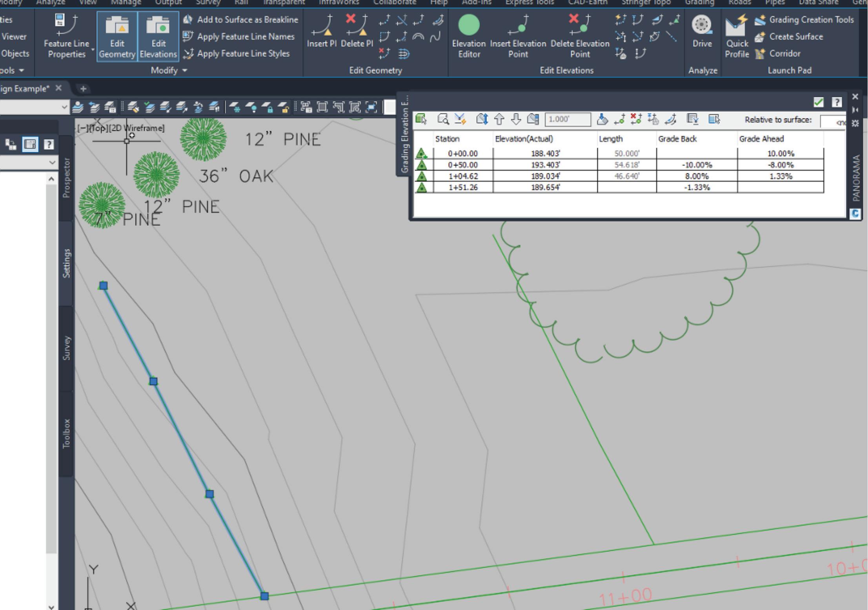Apply Feature Line Names
The image size is (868, 610).
click(239, 37)
